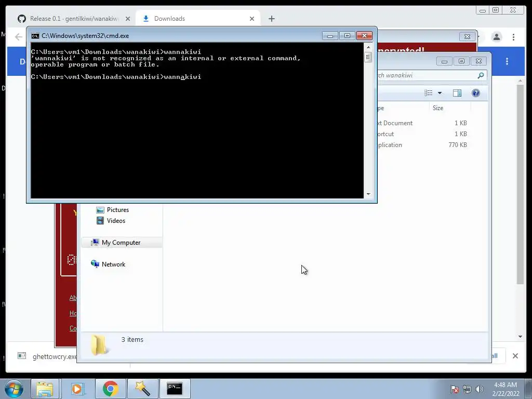Viewport: 532px width, 399px height.
Task: Select the cmd.exe taskbar button
Action: [x=175, y=389]
